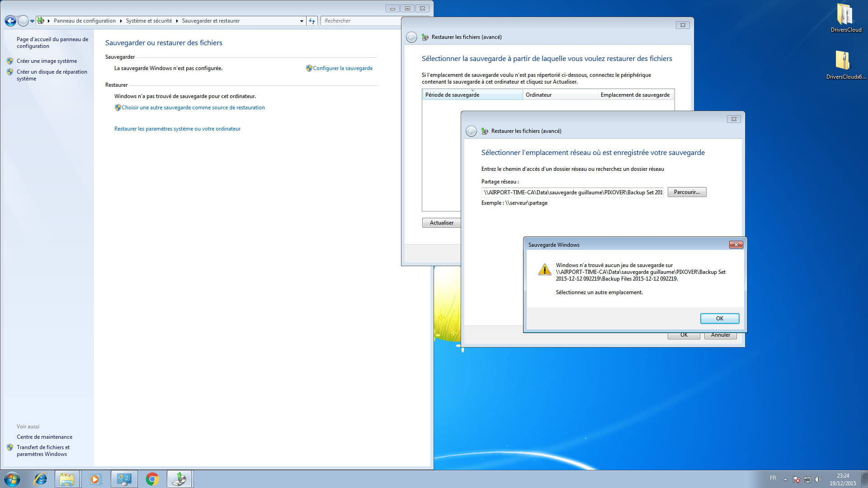Show hidden tray icons arrow
The height and width of the screenshot is (488, 868).
pyautogui.click(x=785, y=479)
